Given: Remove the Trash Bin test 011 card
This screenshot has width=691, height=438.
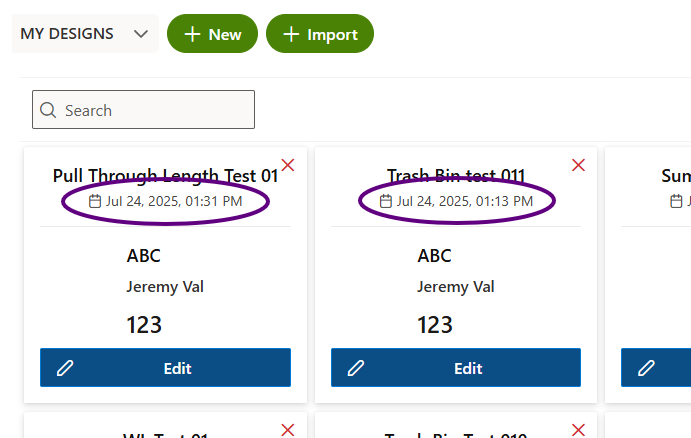Looking at the screenshot, I should pos(578,165).
